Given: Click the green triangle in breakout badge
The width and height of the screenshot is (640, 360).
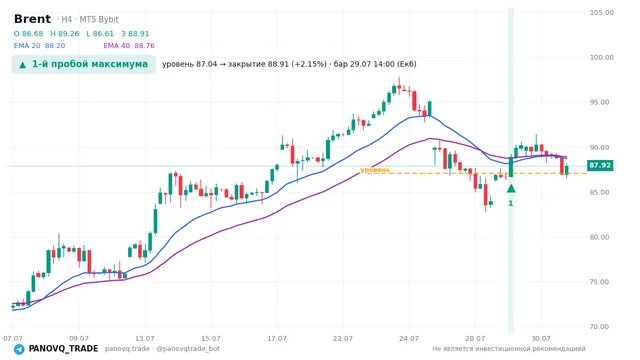Looking at the screenshot, I should tap(23, 64).
